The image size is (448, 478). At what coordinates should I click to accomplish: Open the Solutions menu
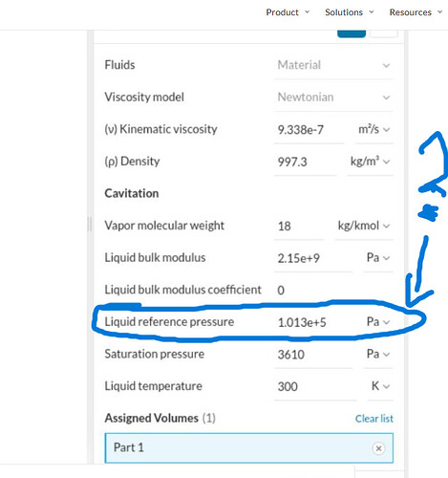pyautogui.click(x=350, y=12)
